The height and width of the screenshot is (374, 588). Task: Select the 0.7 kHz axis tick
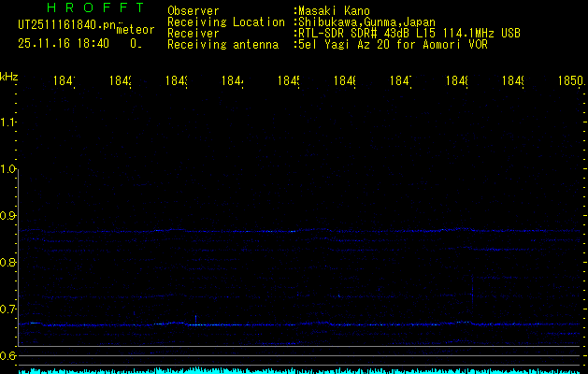pyautogui.click(x=9, y=309)
